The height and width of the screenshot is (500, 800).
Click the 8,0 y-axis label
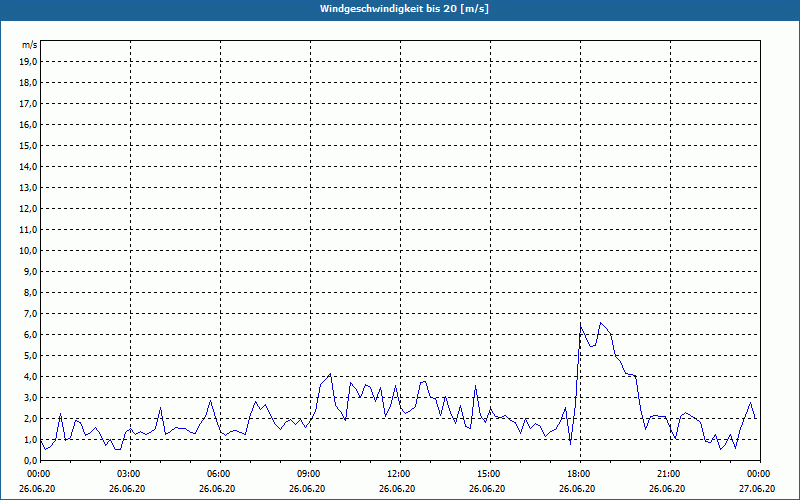(x=30, y=292)
